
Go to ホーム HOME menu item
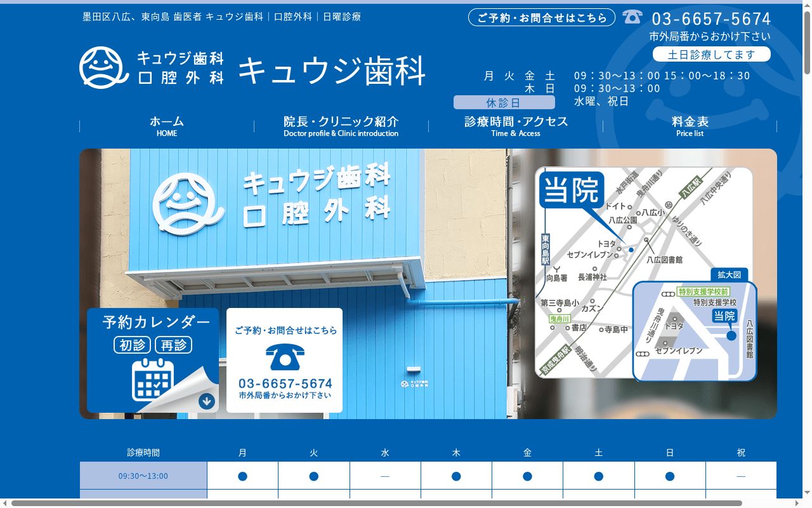(167, 126)
